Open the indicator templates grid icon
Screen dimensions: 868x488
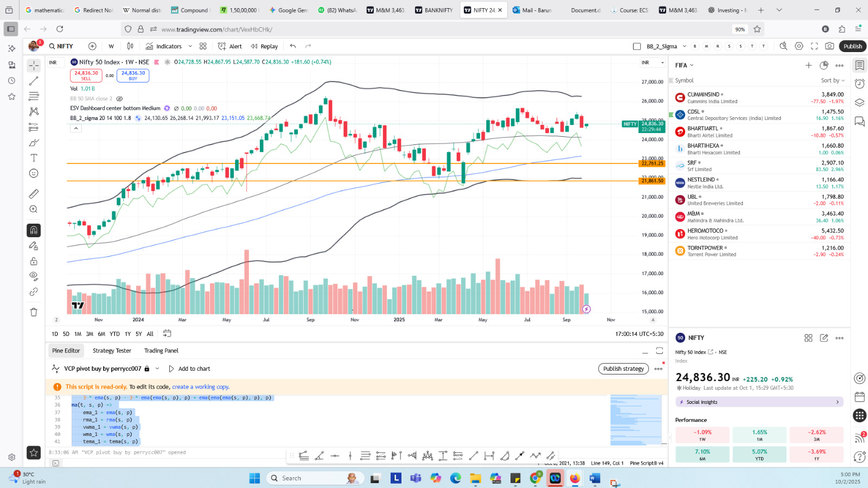(x=203, y=46)
